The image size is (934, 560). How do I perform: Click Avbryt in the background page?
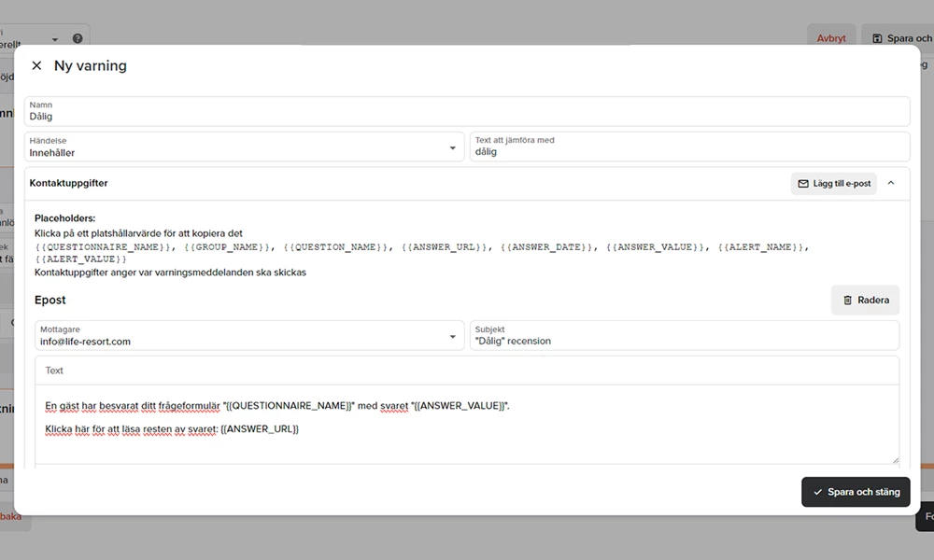[831, 38]
